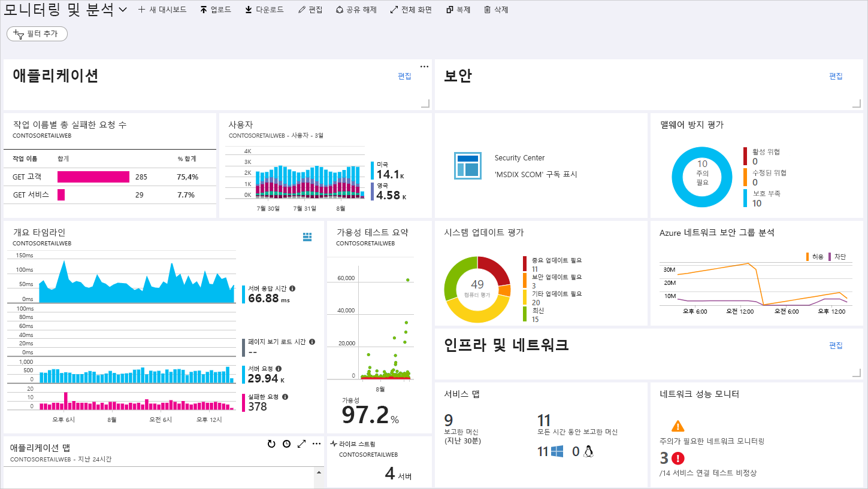Open 'MSDIX SCOM' 구독 표시 text
Image resolution: width=868 pixels, height=489 pixels.
536,174
